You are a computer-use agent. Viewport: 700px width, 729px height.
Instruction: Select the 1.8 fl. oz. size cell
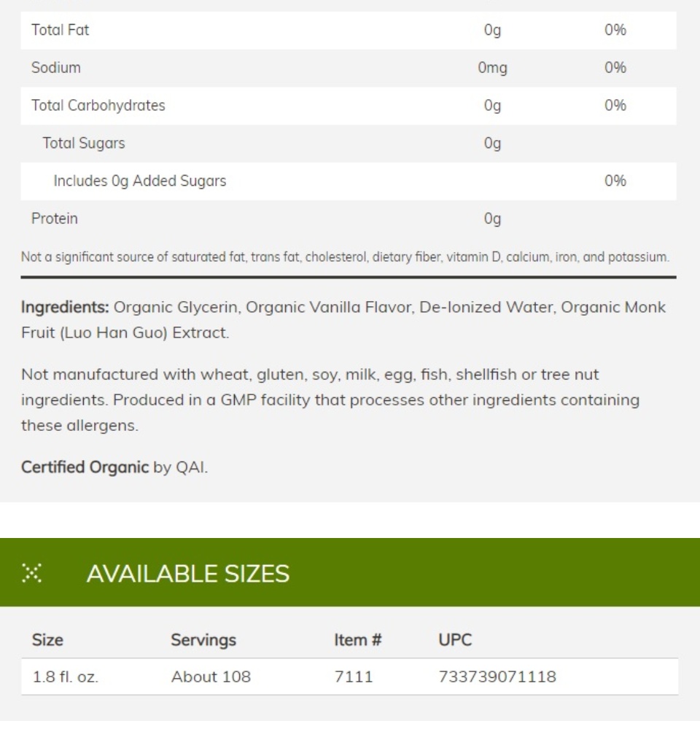pos(65,677)
